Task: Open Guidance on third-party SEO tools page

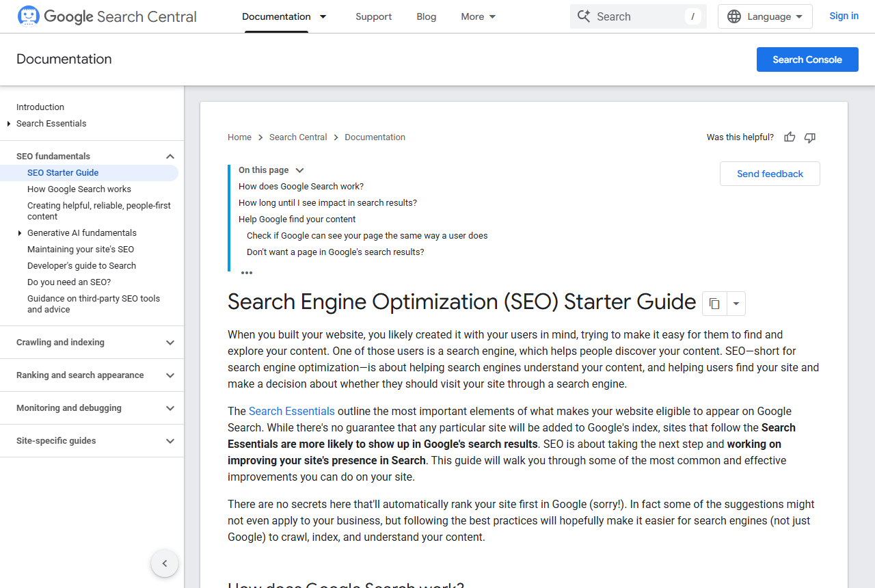Action: click(x=94, y=304)
